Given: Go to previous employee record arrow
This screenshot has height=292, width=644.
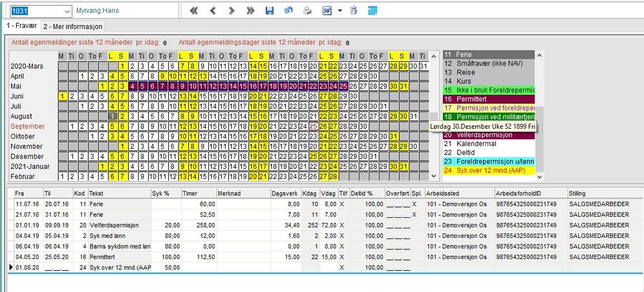Looking at the screenshot, I should pyautogui.click(x=213, y=11).
